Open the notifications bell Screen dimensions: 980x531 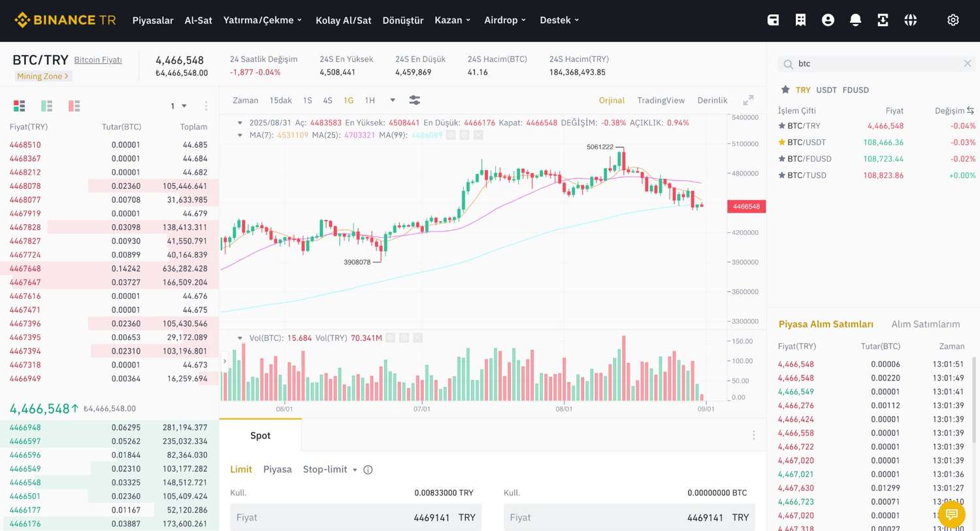tap(855, 20)
